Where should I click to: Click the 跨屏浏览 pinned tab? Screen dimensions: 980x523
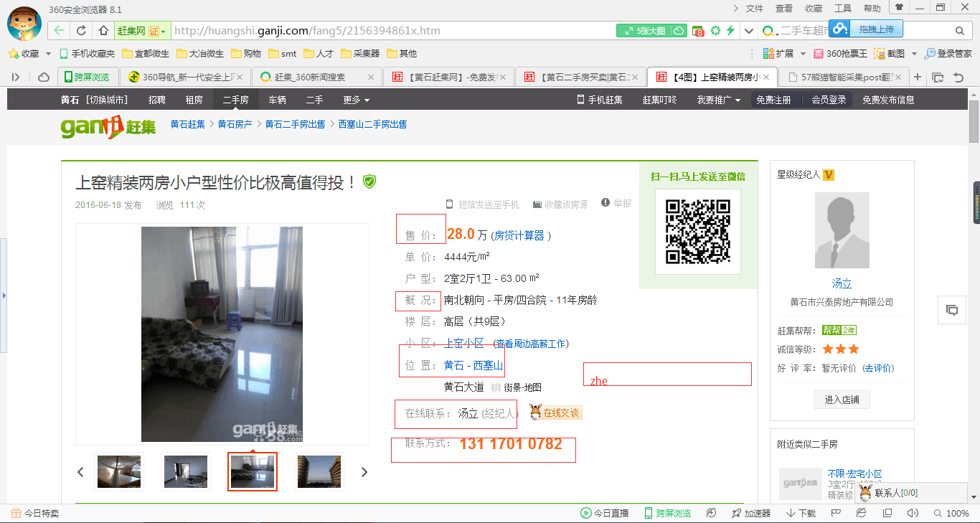[x=87, y=77]
